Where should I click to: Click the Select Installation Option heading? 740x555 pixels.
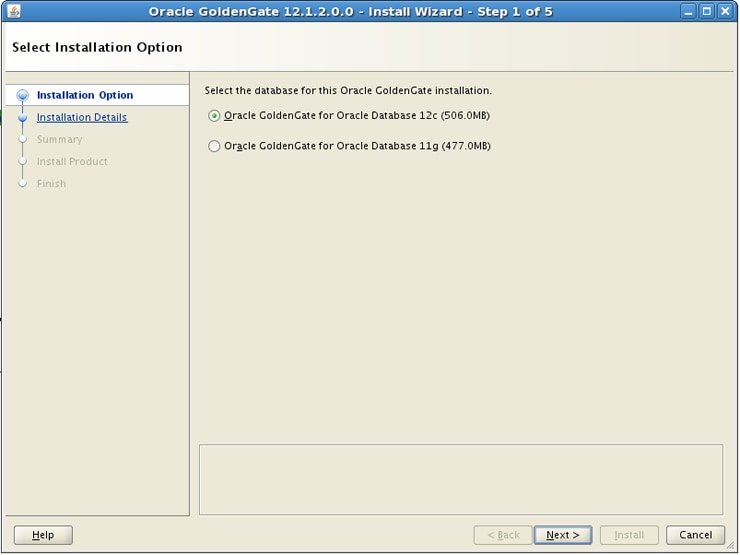97,47
